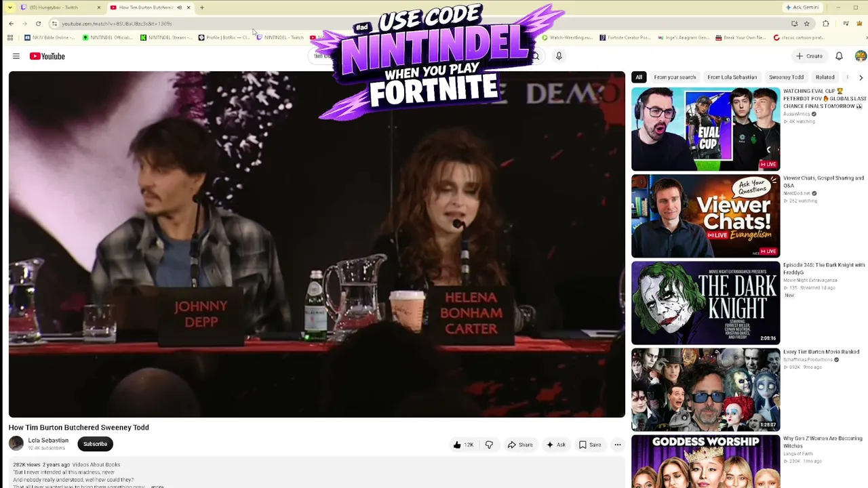Start voice search with the microphone icon
868x488 pixels.
(x=559, y=56)
